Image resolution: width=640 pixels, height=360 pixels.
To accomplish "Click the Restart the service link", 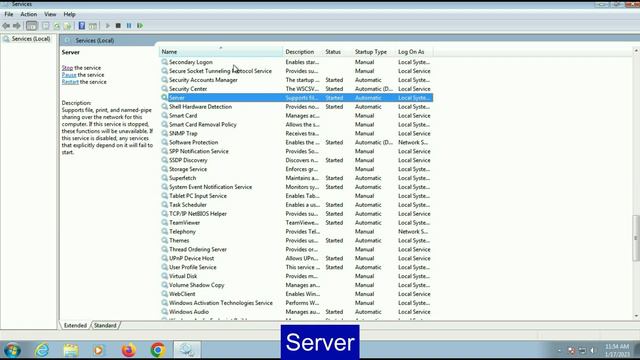I will tap(70, 82).
